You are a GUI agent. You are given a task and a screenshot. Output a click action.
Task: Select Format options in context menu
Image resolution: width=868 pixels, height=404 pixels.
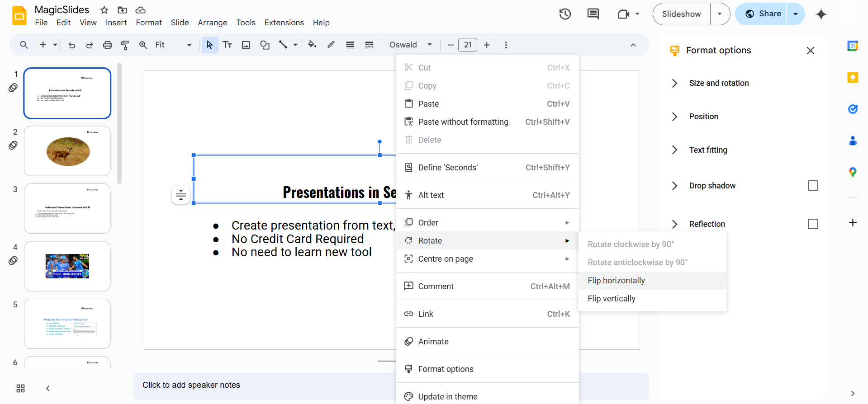tap(446, 369)
